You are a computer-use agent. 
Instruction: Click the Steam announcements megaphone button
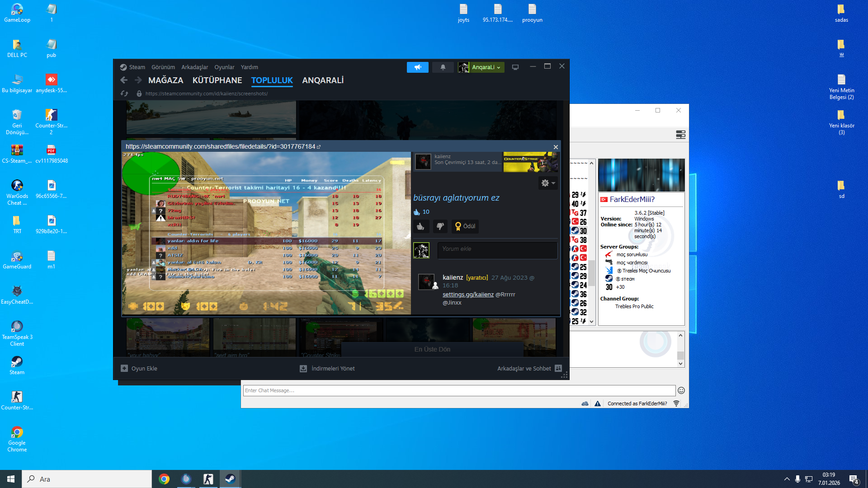(417, 67)
